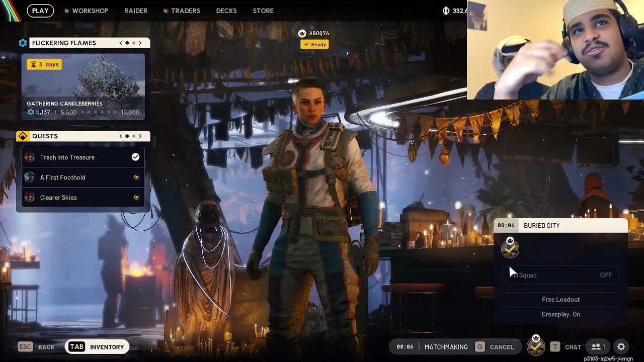Click the Buried City map header
The width and height of the screenshot is (644, 362).
coord(561,226)
